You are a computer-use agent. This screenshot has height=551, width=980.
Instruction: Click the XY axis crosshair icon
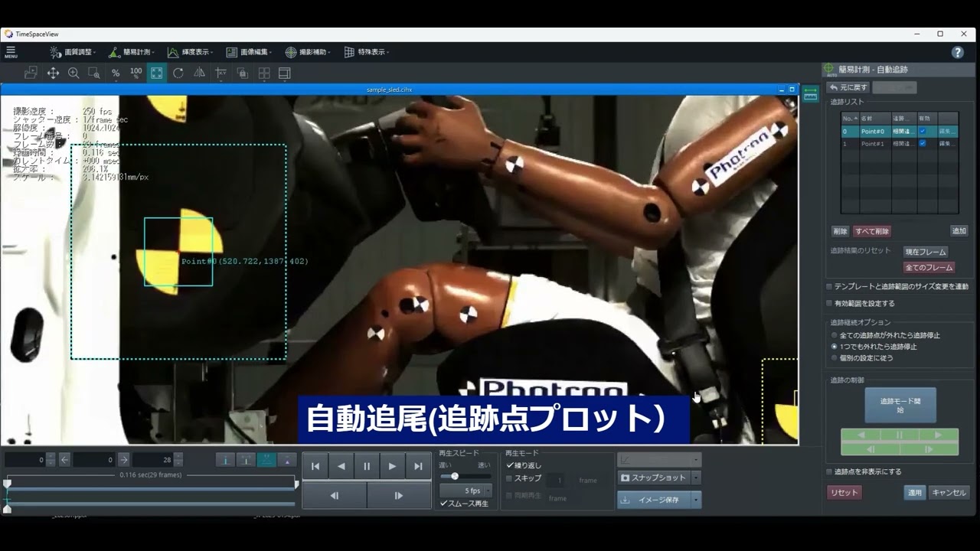221,73
